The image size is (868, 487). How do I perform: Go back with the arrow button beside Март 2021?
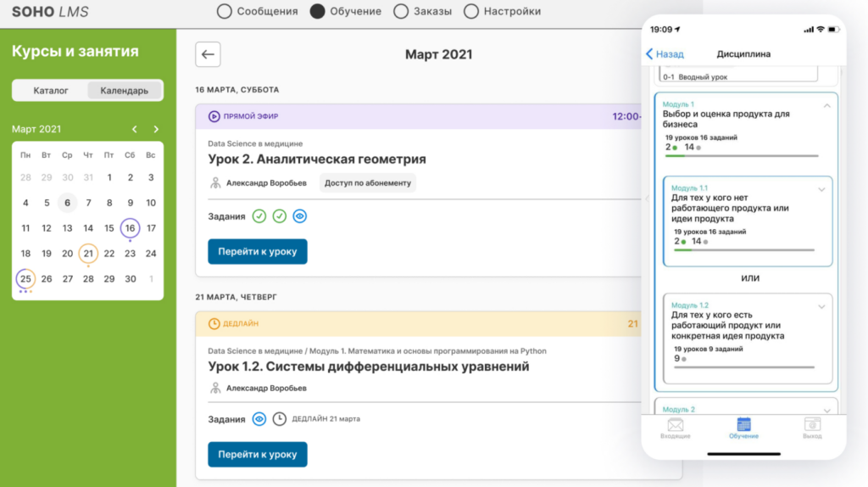pyautogui.click(x=208, y=54)
